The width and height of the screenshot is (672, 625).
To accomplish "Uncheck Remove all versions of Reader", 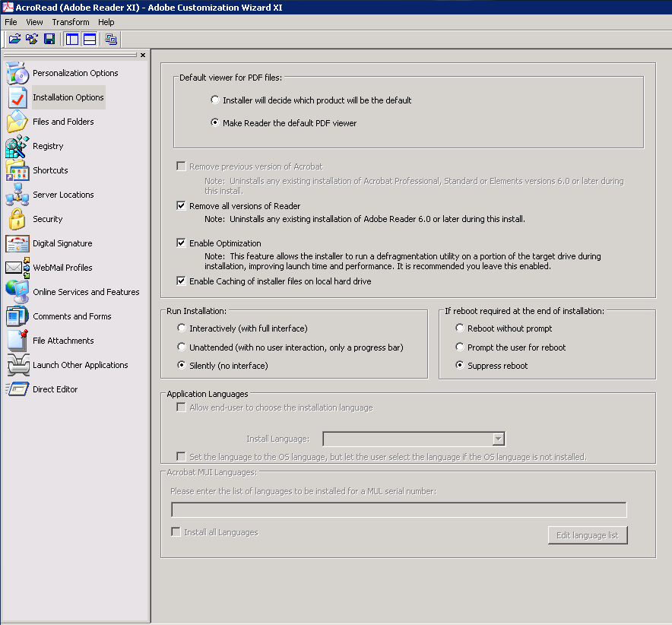I will point(181,206).
